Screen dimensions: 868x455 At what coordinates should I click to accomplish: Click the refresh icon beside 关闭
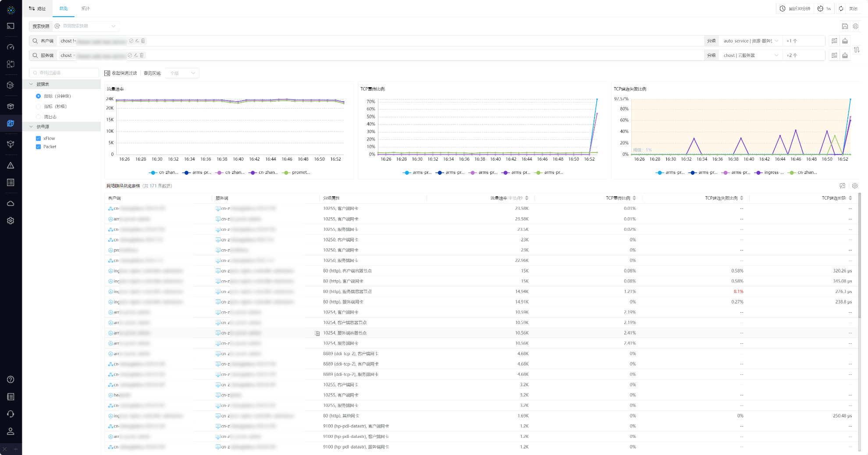tap(841, 9)
